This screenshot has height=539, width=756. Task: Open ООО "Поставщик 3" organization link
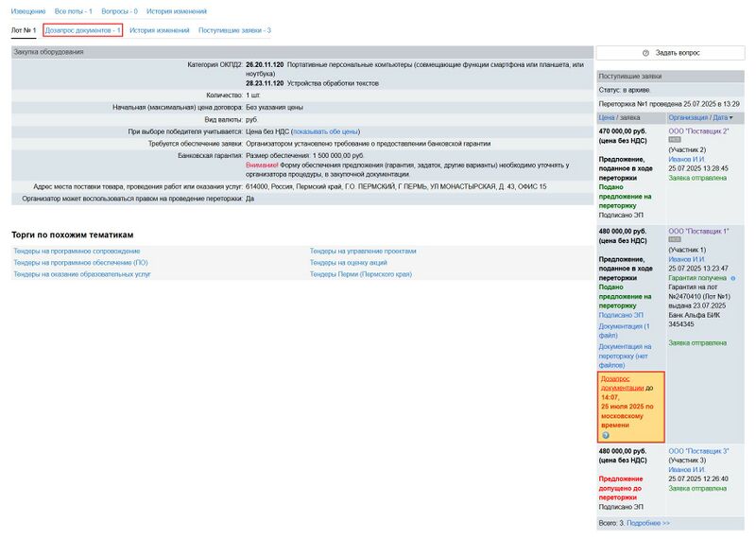point(698,451)
